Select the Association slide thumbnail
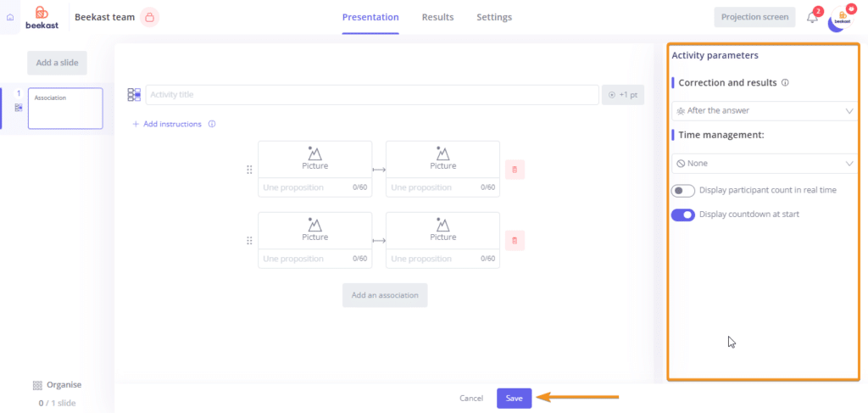The height and width of the screenshot is (413, 868). [x=65, y=109]
